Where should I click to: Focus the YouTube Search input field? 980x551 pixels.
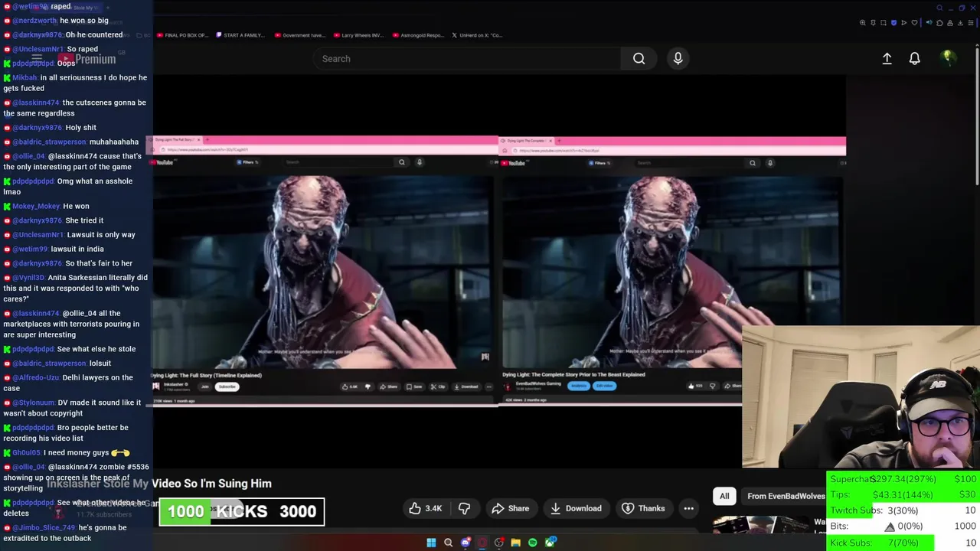tap(467, 59)
